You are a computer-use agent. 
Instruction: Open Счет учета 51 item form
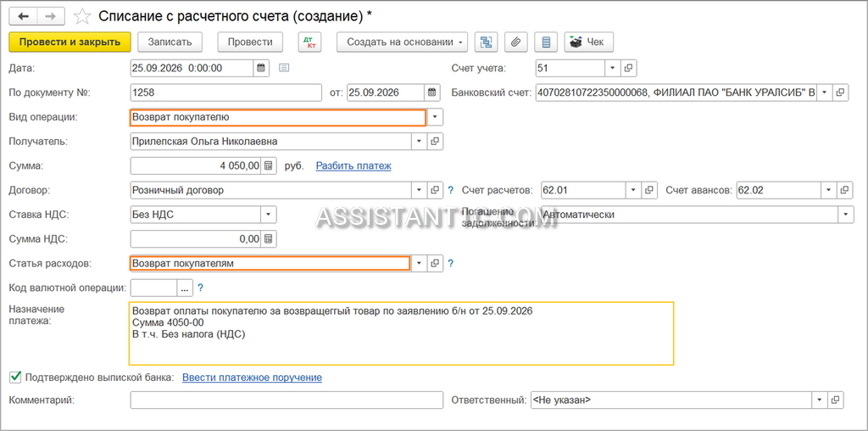click(x=628, y=68)
